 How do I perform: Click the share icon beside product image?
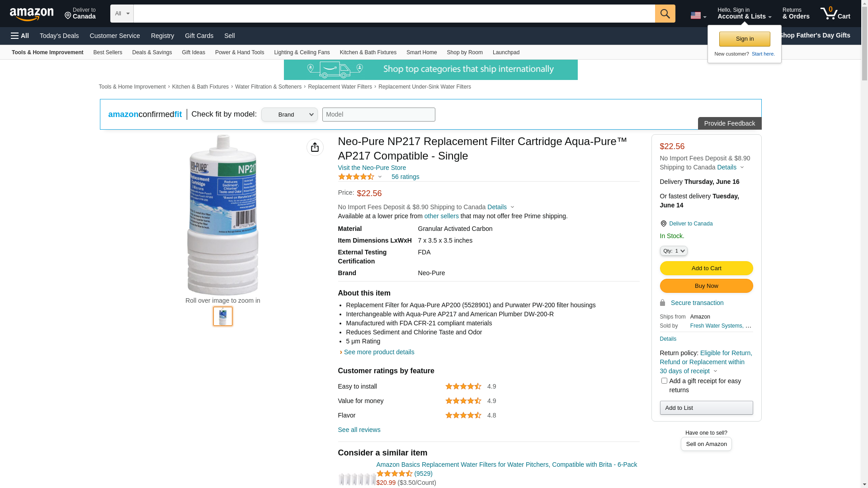coord(315,147)
